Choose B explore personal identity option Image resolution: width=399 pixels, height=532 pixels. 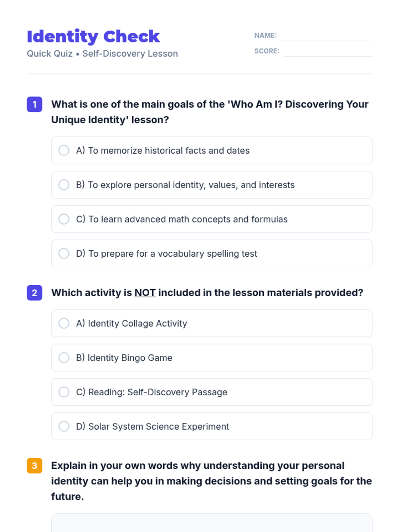[x=64, y=185]
